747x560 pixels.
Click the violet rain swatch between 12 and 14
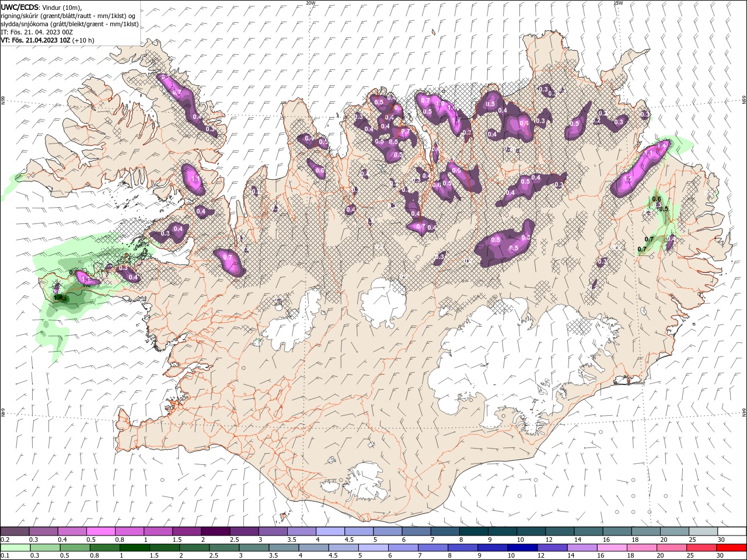click(552, 548)
